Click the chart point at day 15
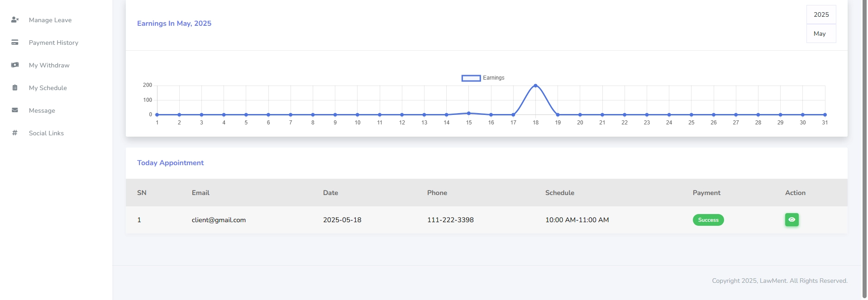The height and width of the screenshot is (300, 868). pyautogui.click(x=469, y=113)
